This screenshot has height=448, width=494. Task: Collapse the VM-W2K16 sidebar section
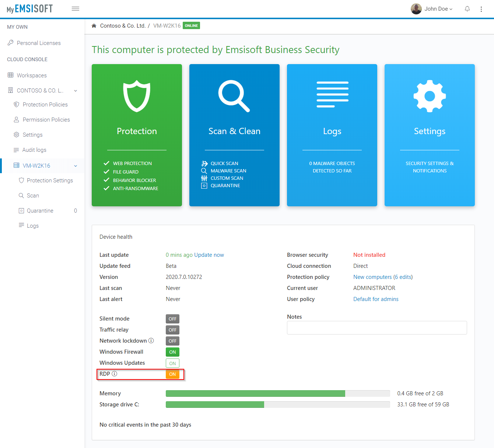tap(76, 166)
